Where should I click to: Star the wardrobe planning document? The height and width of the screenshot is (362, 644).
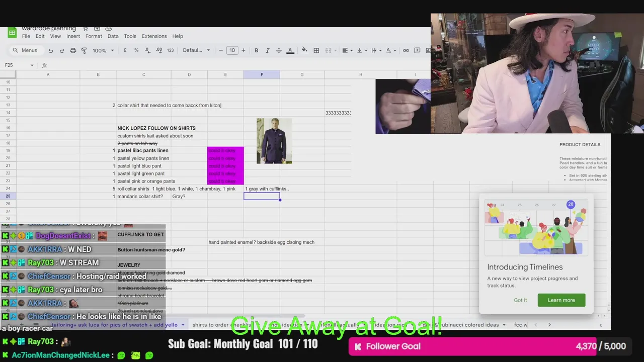[x=86, y=29]
